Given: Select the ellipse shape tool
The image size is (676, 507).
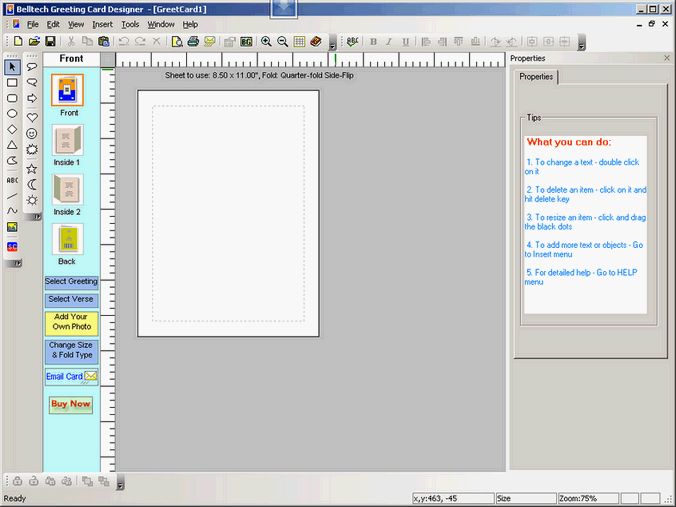Looking at the screenshot, I should pyautogui.click(x=12, y=114).
